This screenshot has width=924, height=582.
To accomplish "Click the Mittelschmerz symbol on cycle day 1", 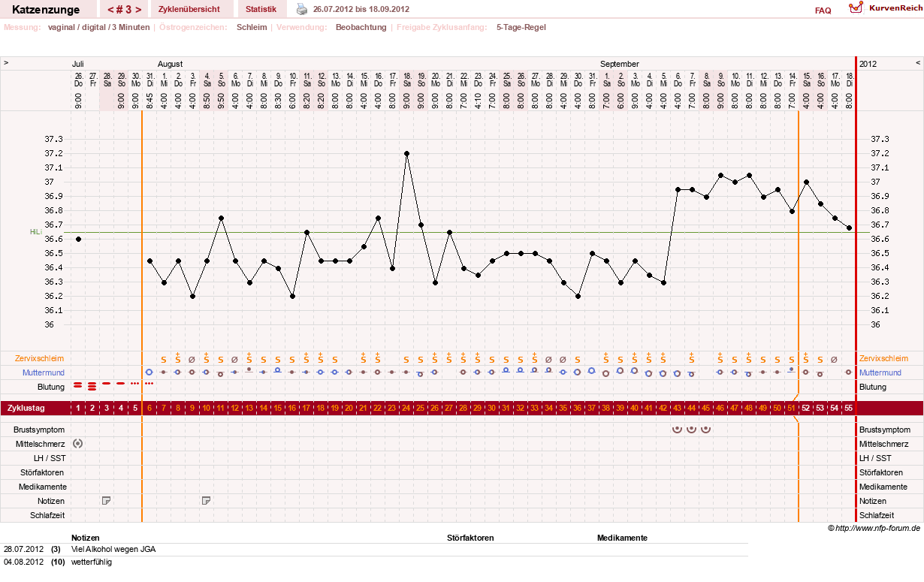I will [78, 443].
